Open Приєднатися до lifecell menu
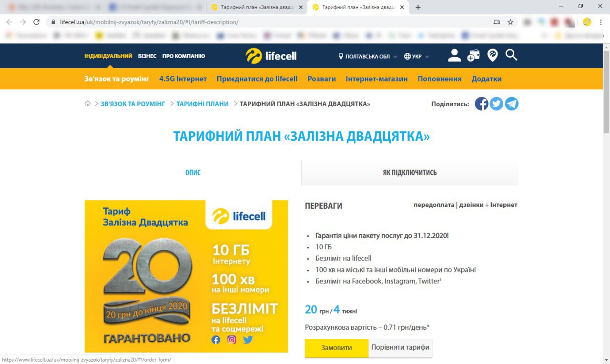Screen dimensions: 610x364 (257, 79)
